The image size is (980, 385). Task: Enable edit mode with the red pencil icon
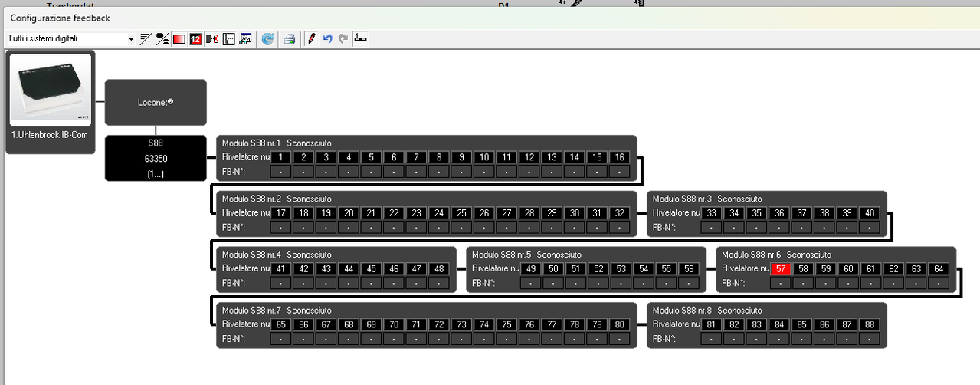(x=311, y=38)
